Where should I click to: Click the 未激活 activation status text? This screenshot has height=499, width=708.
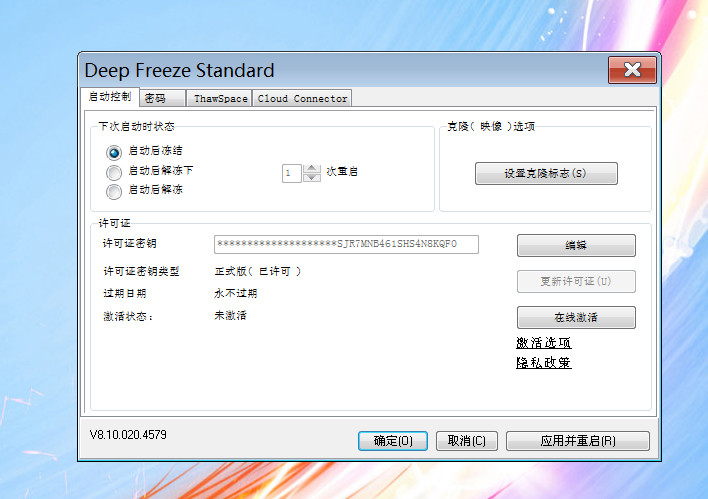point(230,316)
